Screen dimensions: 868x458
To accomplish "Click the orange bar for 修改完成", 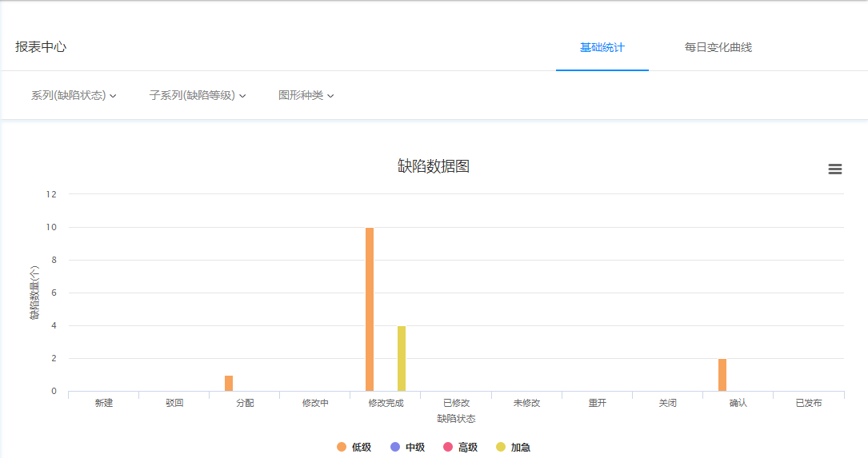I will tap(370, 309).
